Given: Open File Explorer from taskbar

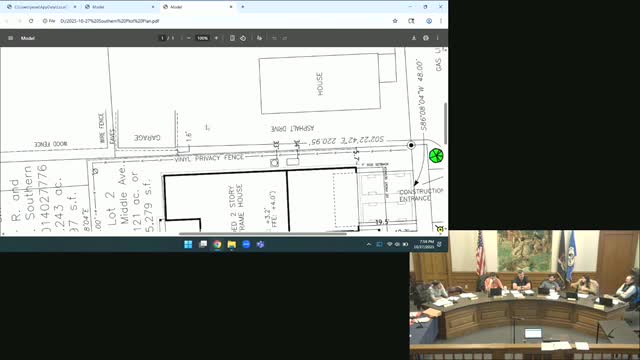Looking at the screenshot, I should click(x=232, y=244).
